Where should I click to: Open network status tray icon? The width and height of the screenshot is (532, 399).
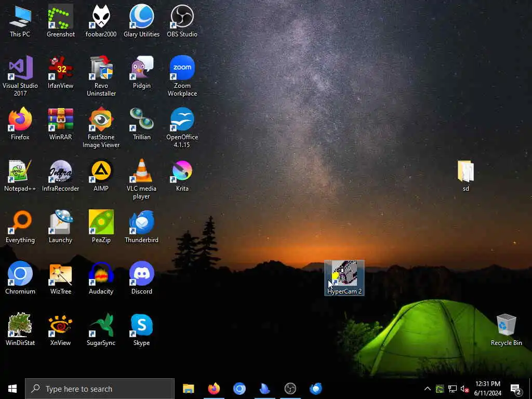pyautogui.click(x=453, y=389)
